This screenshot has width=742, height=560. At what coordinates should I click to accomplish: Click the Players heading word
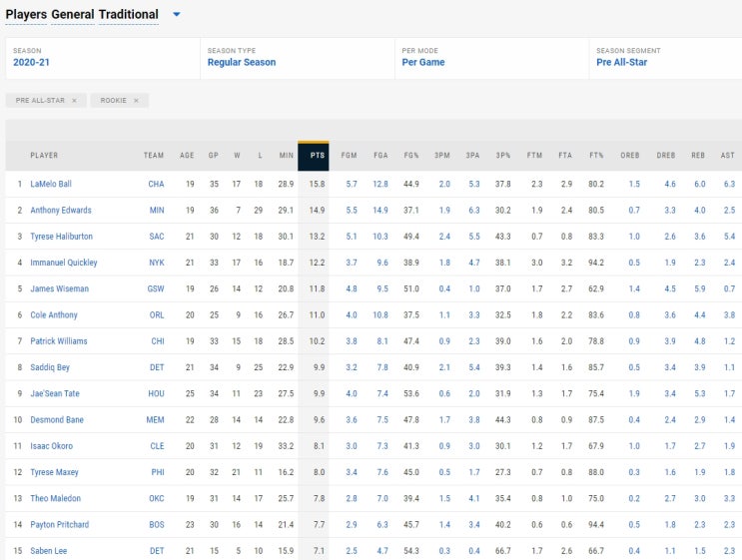coord(26,15)
